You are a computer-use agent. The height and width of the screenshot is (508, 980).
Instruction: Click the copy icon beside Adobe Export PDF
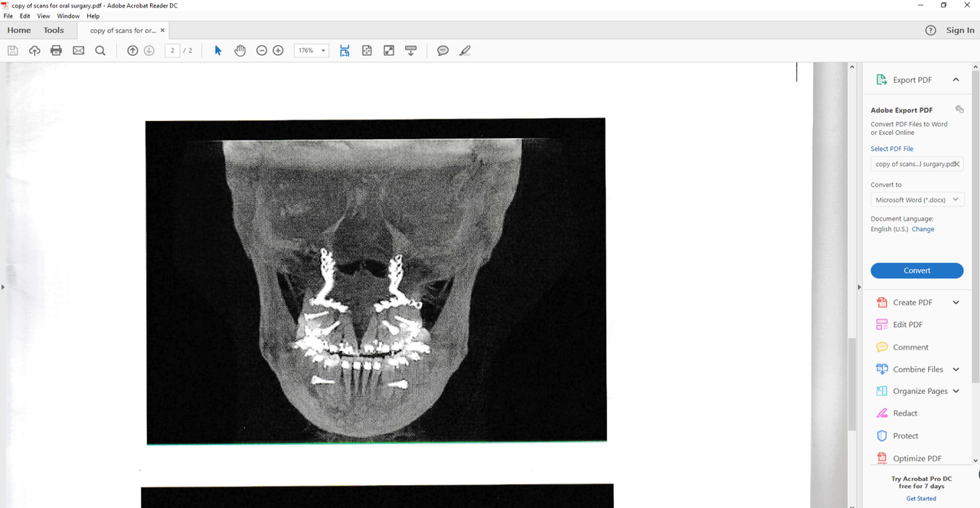959,110
